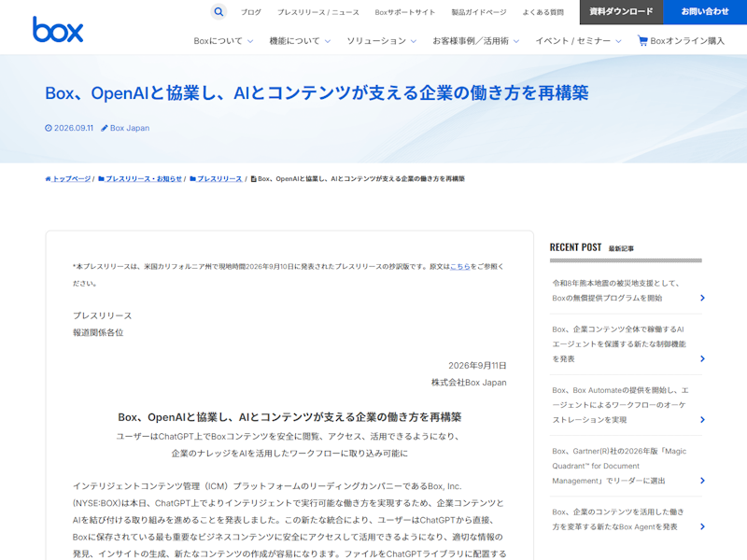Click folder icon before プレスリリース・お知らせ

pos(101,179)
